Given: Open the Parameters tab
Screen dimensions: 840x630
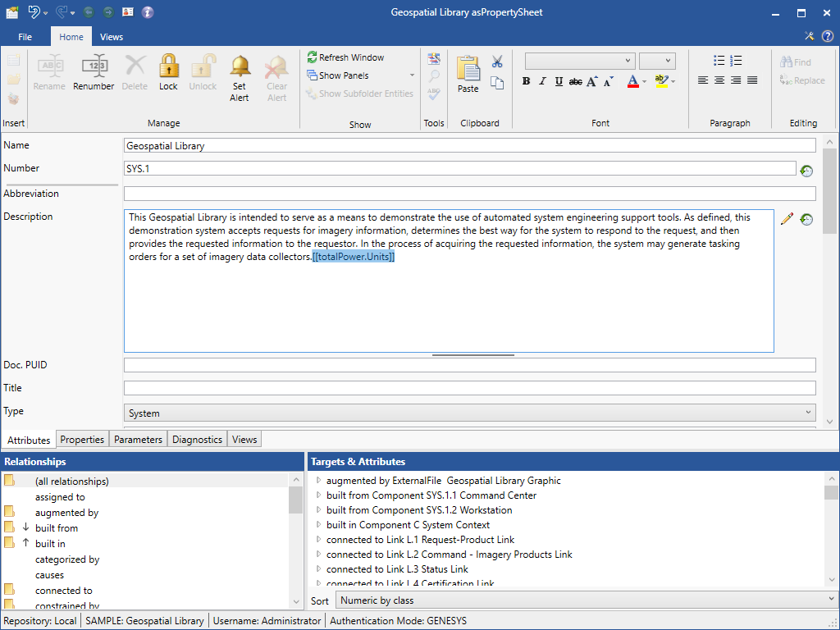Looking at the screenshot, I should coord(138,440).
